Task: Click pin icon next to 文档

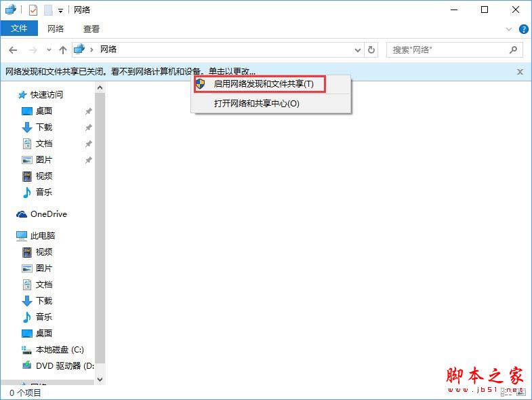Action: coord(88,144)
